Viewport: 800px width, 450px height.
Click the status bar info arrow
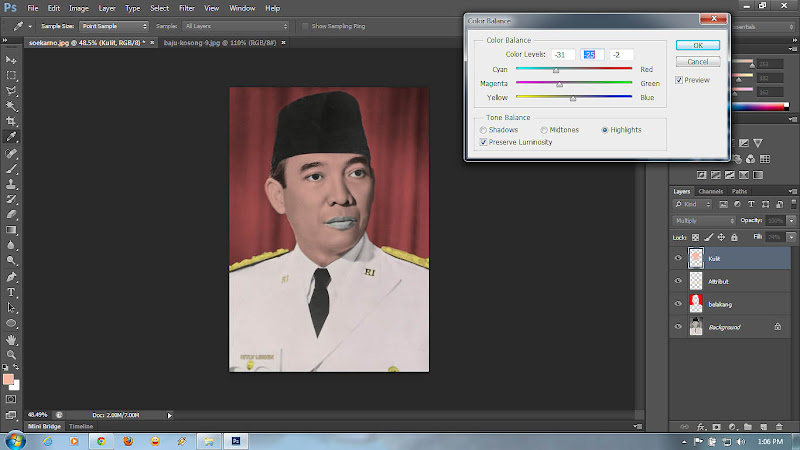click(x=169, y=415)
